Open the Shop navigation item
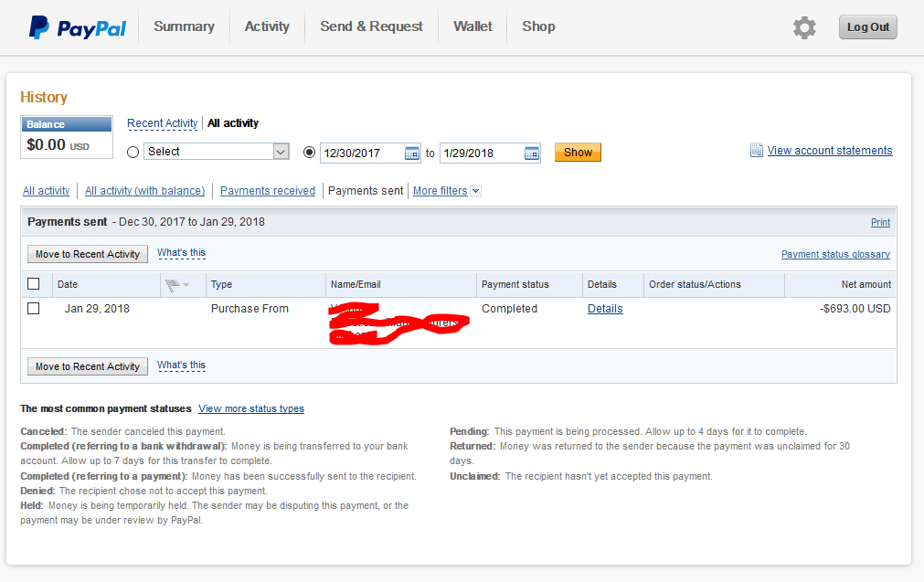Viewport: 924px width, 582px height. click(538, 26)
